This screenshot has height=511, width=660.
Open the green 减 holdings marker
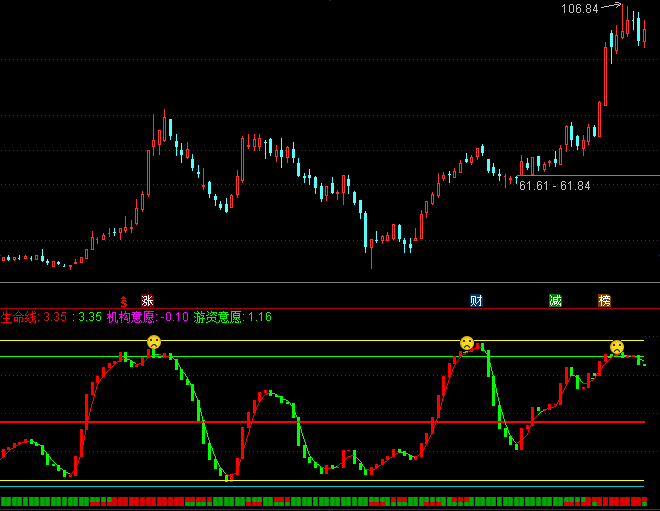[x=555, y=301]
